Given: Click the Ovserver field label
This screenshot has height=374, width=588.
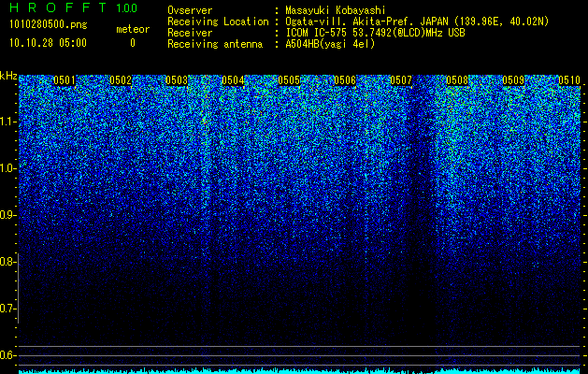Looking at the screenshot, I should 190,10.
